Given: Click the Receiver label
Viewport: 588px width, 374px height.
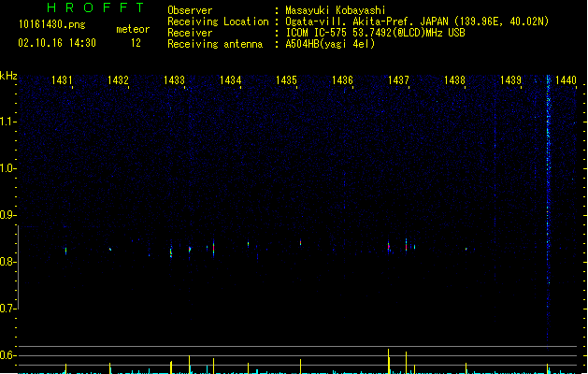Looking at the screenshot, I should [x=190, y=33].
